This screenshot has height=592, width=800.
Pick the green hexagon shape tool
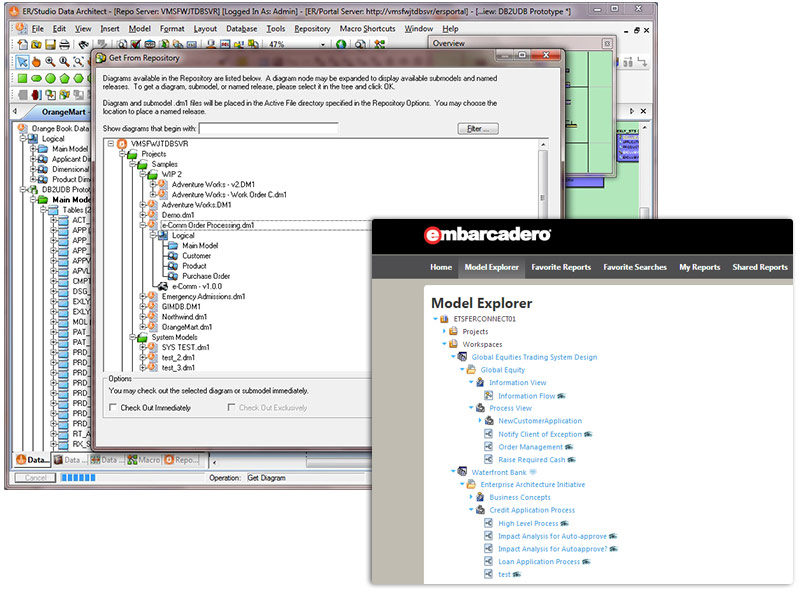point(78,79)
